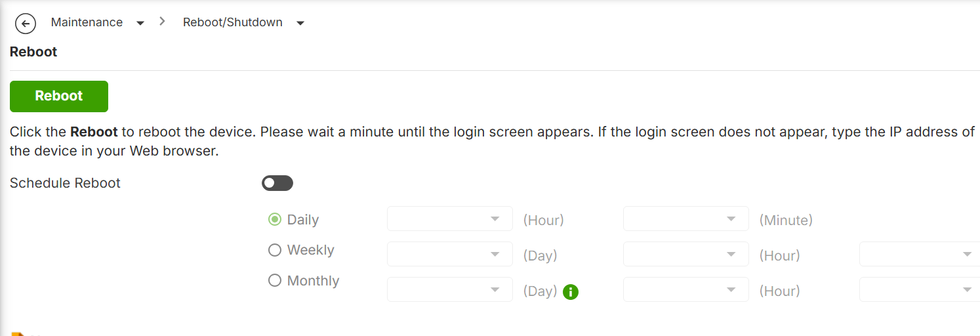Image resolution: width=980 pixels, height=336 pixels.
Task: Enable the Schedule Reboot toggle
Action: 277,183
